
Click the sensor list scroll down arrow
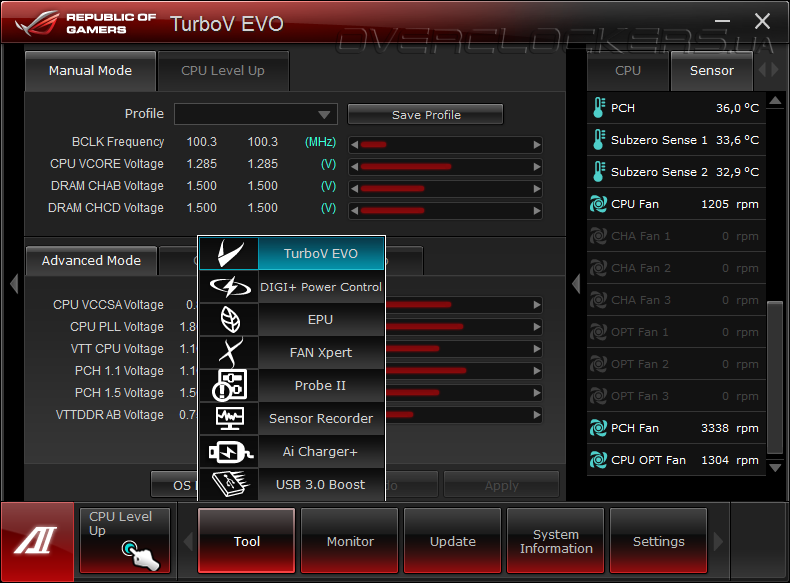pyautogui.click(x=775, y=468)
